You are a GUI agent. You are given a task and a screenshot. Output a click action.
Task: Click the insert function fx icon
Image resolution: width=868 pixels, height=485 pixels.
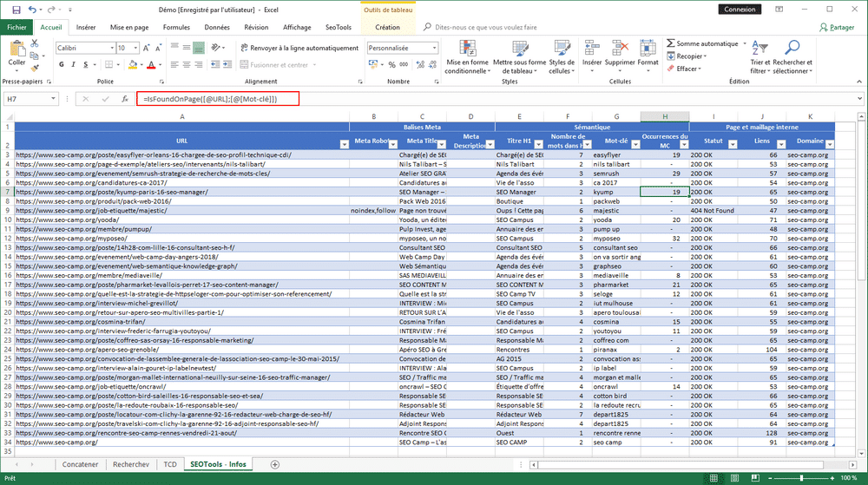(x=125, y=99)
